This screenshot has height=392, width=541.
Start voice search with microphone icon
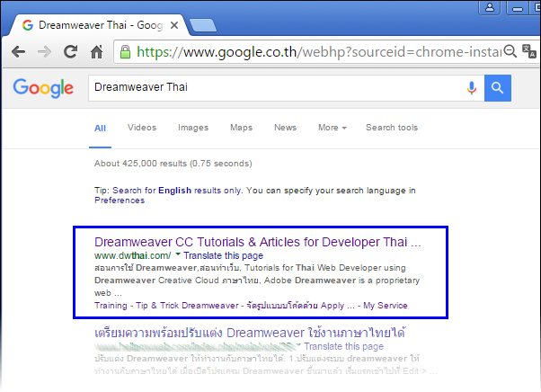pos(472,88)
